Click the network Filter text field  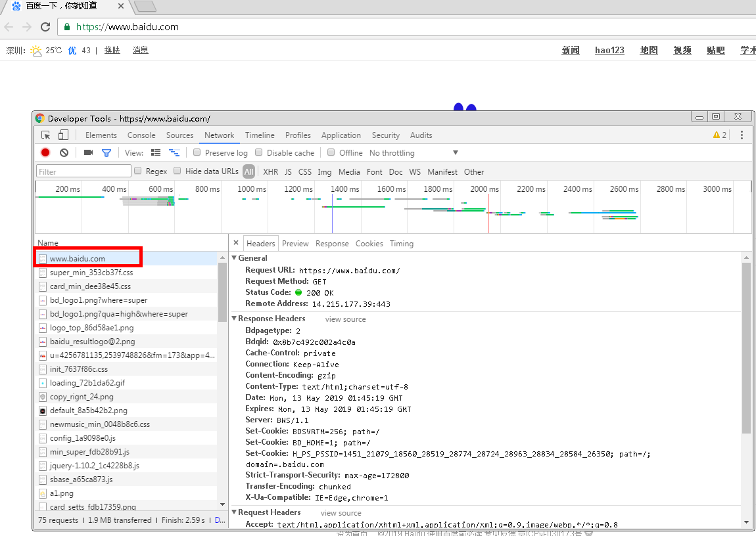84,171
